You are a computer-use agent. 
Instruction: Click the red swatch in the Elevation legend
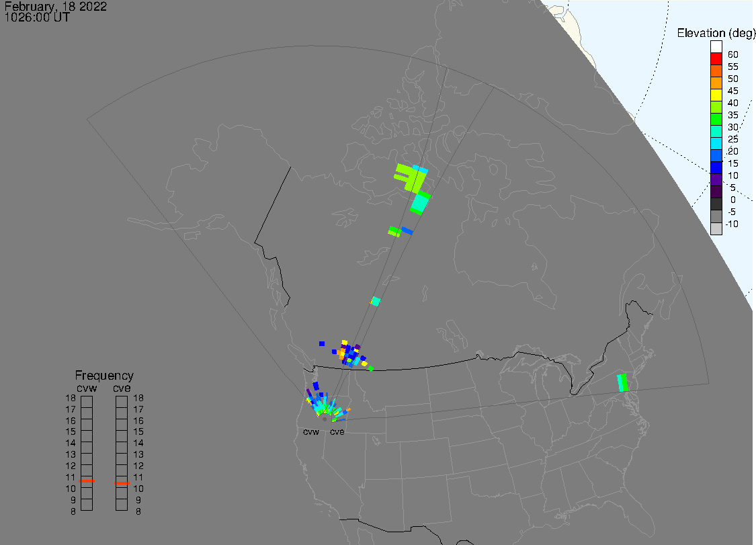tap(716, 59)
